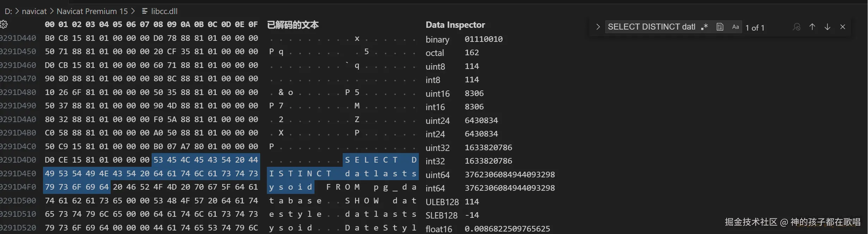The width and height of the screenshot is (868, 234).
Task: Go to next search match
Action: [x=827, y=27]
